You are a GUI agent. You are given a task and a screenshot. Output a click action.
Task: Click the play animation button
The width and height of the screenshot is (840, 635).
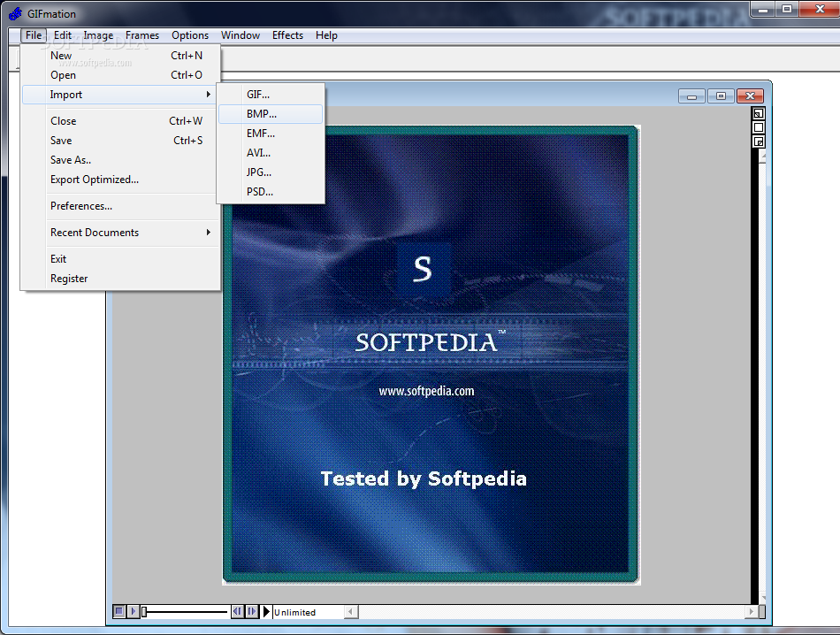pos(134,611)
